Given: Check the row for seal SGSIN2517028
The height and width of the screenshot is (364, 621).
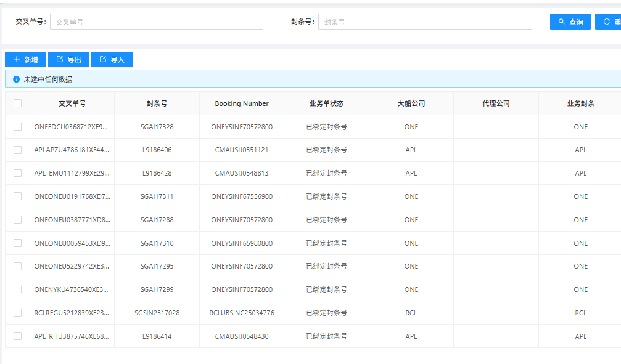Looking at the screenshot, I should click(17, 312).
